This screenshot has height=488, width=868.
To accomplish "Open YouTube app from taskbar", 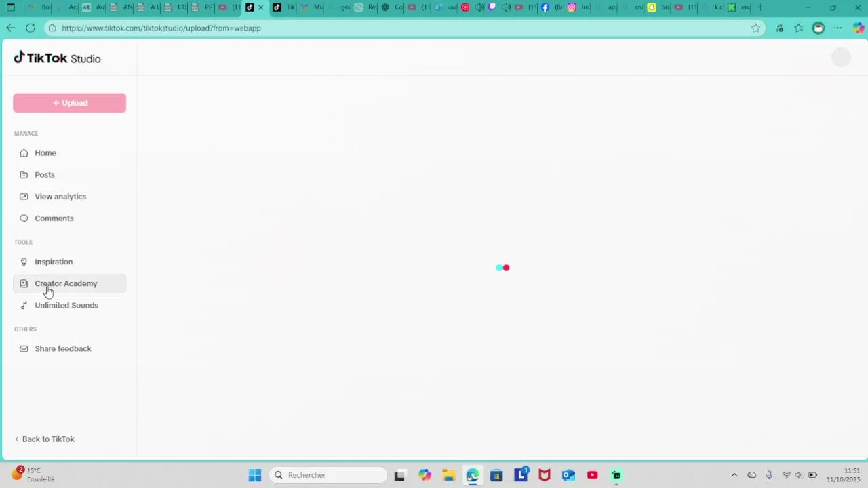I will (593, 475).
